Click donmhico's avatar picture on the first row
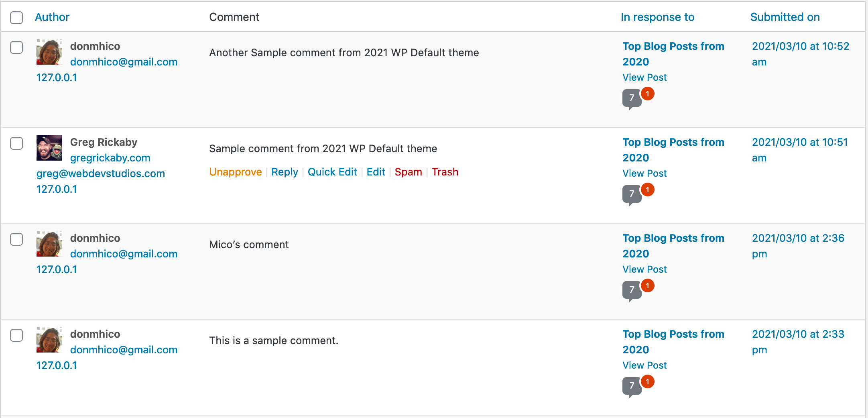Viewport: 868px width, 418px height. 49,52
